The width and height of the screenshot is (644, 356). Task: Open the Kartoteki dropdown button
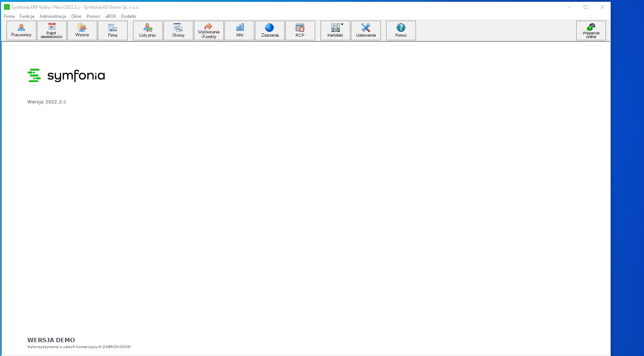[335, 30]
